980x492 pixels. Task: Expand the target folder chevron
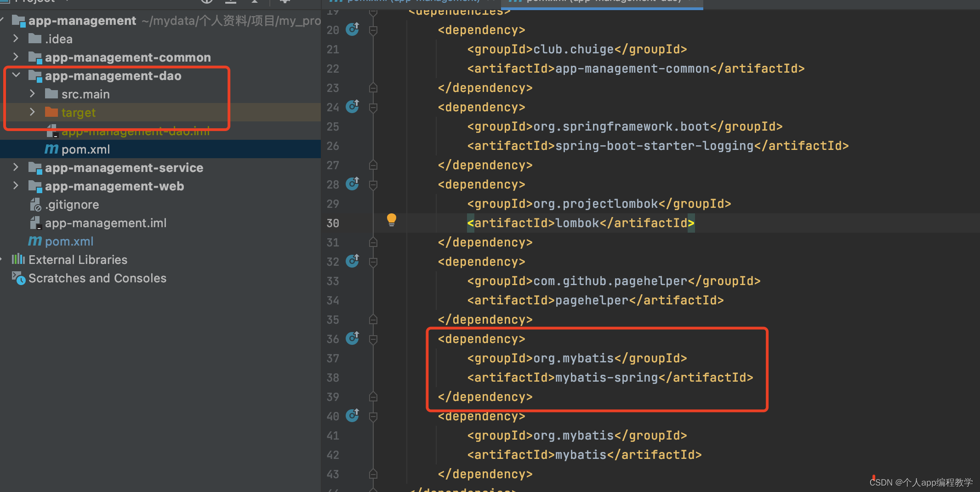click(32, 112)
